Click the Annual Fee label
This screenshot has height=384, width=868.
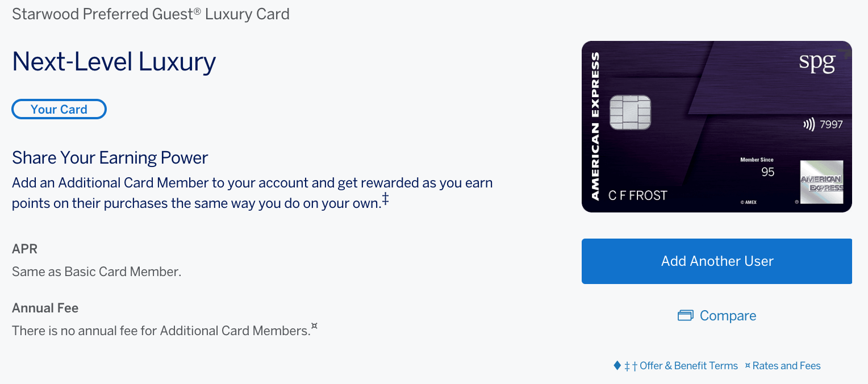(45, 308)
